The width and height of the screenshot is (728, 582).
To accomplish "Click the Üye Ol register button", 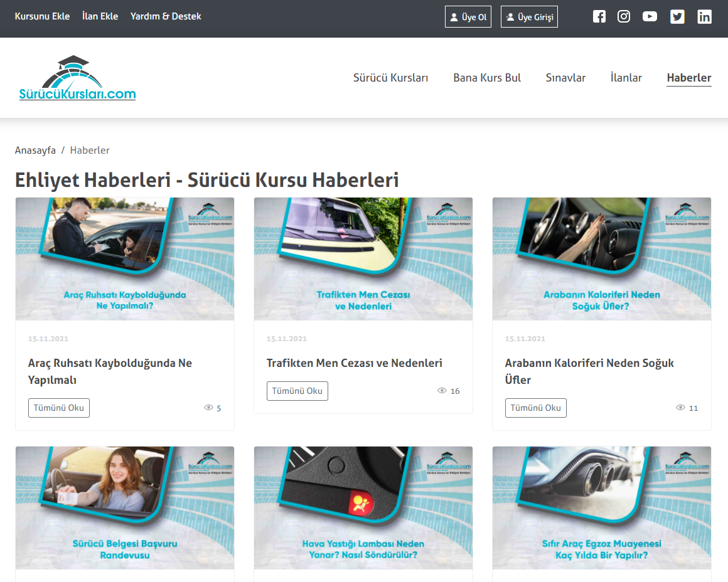I will pyautogui.click(x=468, y=17).
